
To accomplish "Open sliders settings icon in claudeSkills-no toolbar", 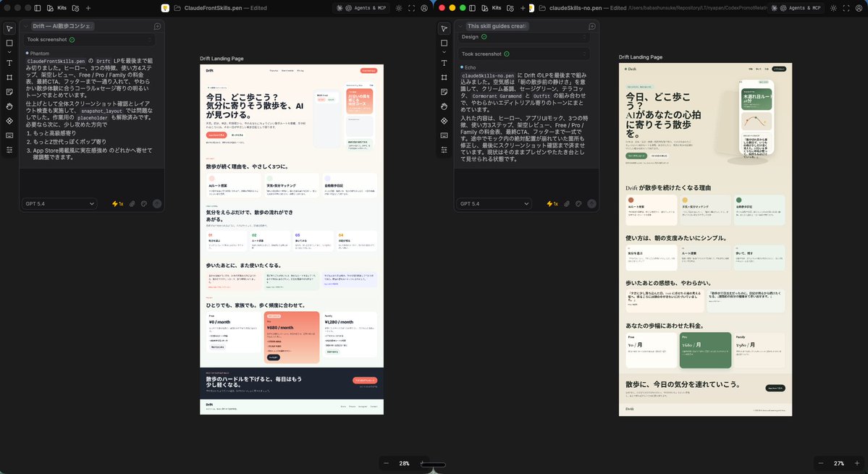I will [x=444, y=150].
